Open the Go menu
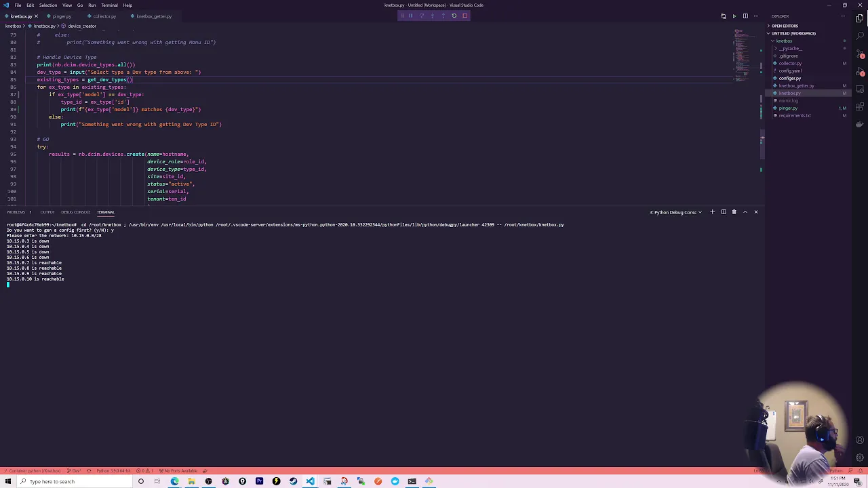This screenshot has width=868, height=488. pos(80,5)
